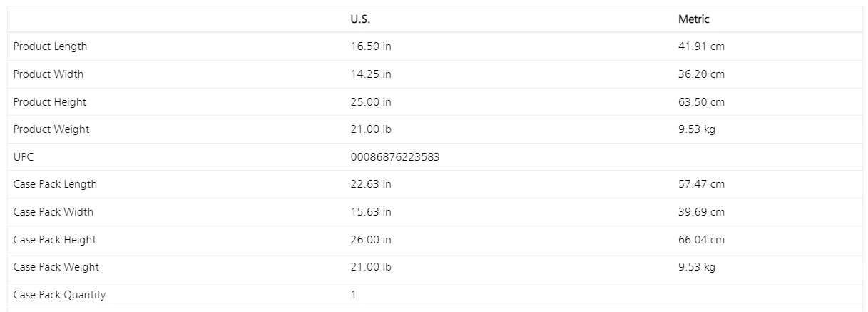
Task: Click the 16.50 in length value
Action: (x=371, y=46)
